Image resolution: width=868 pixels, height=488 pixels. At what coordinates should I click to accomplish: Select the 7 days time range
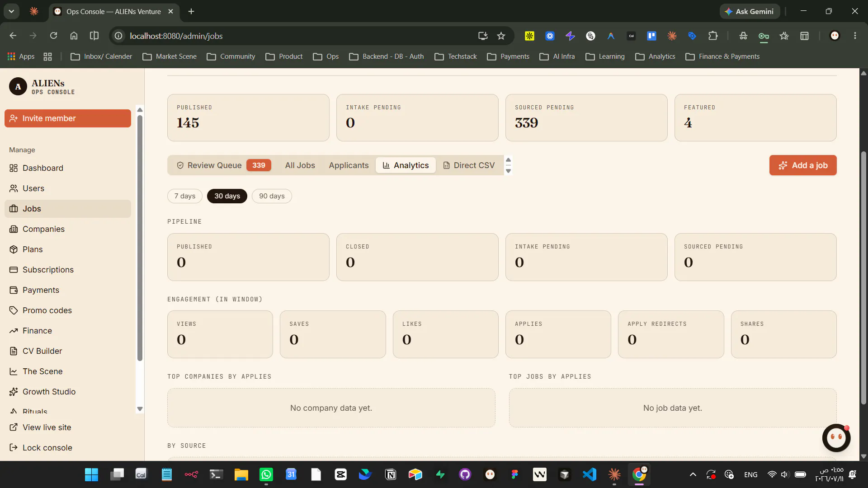click(x=185, y=196)
